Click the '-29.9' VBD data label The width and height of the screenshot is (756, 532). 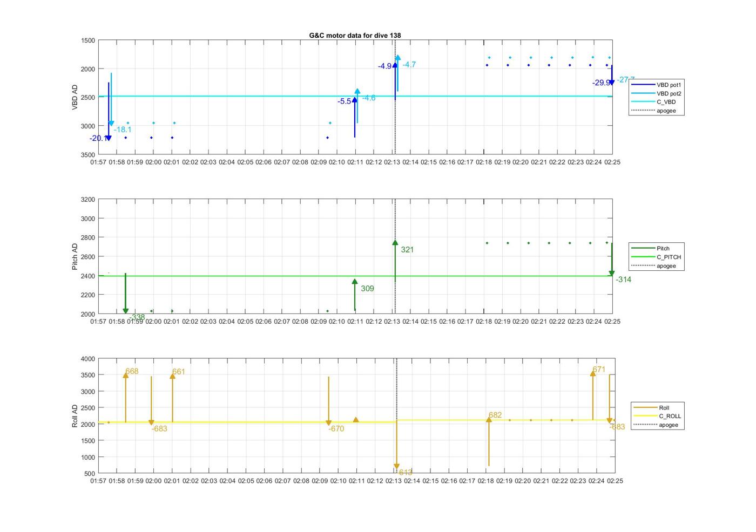pos(601,83)
